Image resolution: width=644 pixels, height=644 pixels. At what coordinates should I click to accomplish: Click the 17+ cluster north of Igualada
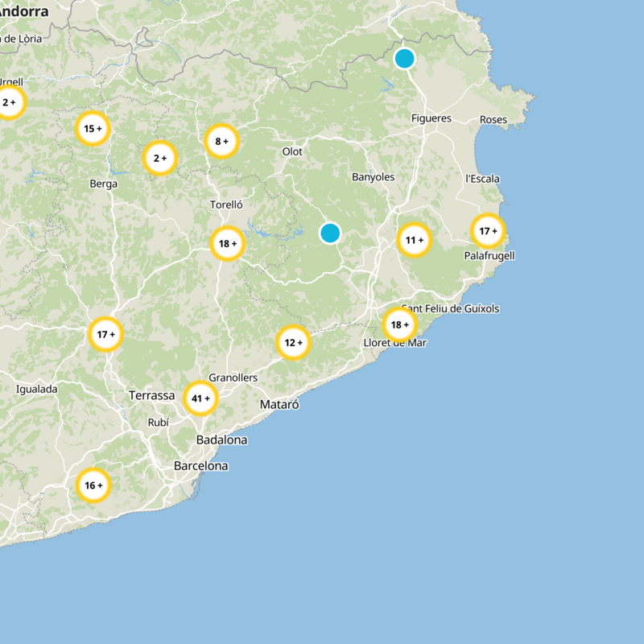coord(105,332)
